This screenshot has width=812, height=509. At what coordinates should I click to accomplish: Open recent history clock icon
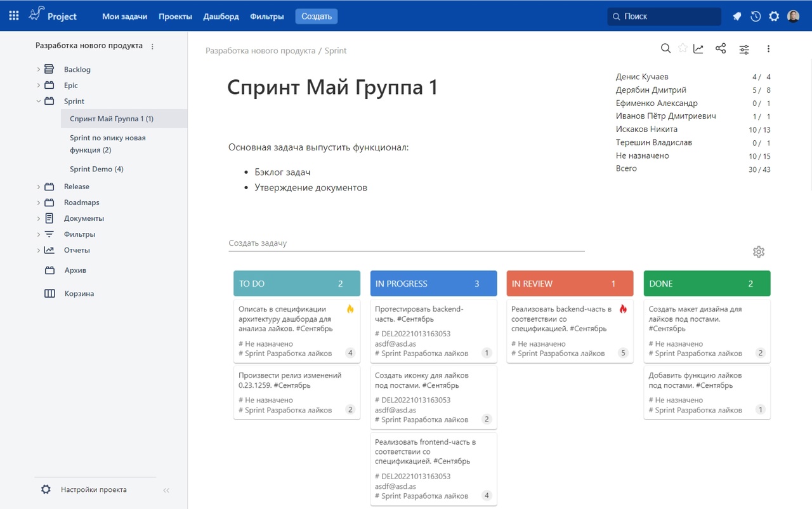[756, 17]
